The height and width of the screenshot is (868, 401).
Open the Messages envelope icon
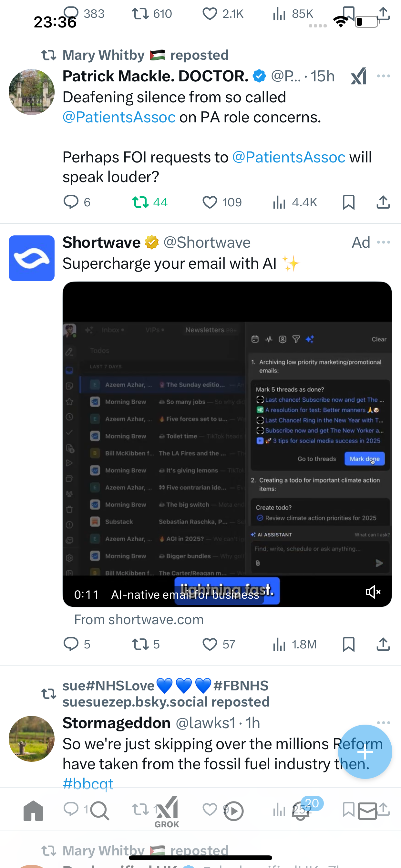click(x=367, y=811)
